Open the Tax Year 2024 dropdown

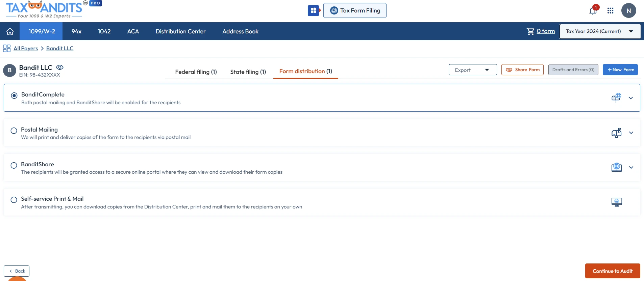pos(600,31)
